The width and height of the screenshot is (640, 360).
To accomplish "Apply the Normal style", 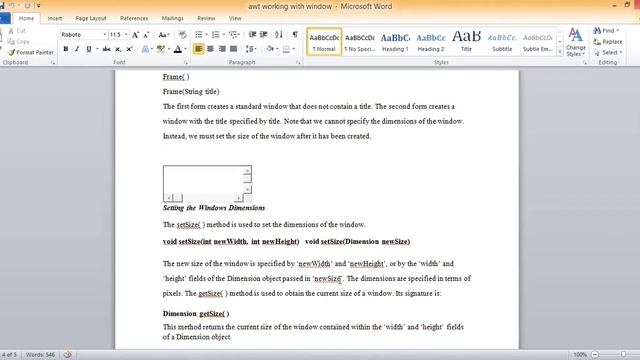I will [324, 42].
